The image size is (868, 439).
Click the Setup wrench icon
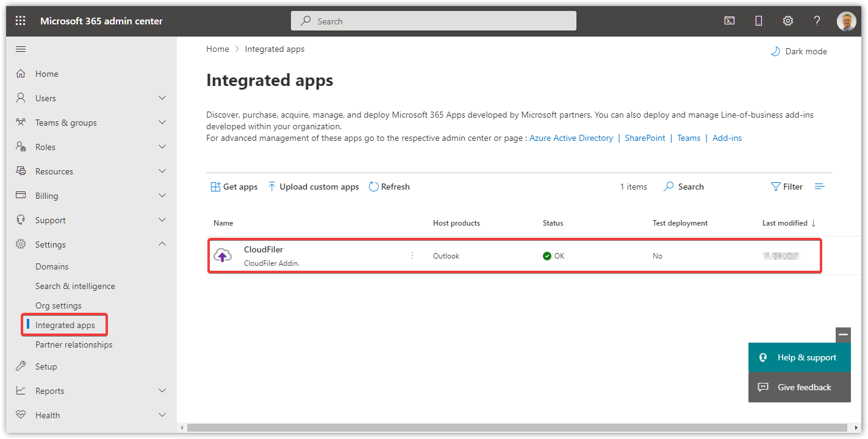(x=21, y=366)
